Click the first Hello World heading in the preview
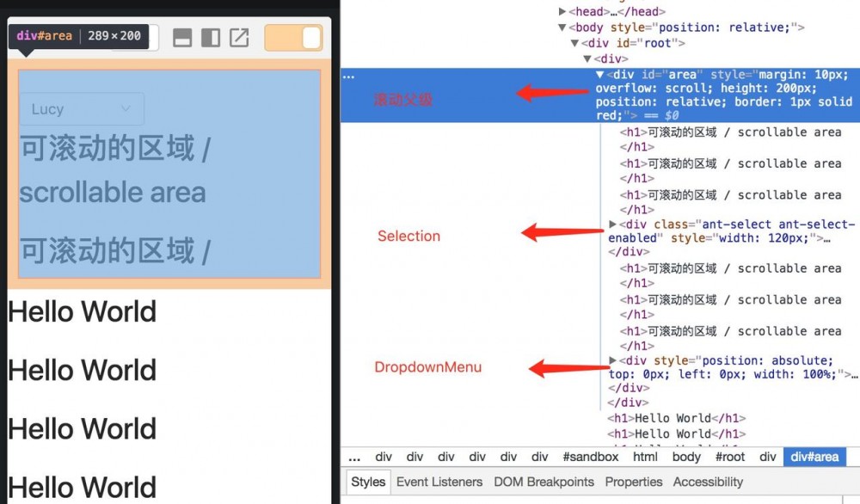The image size is (860, 504). [83, 311]
